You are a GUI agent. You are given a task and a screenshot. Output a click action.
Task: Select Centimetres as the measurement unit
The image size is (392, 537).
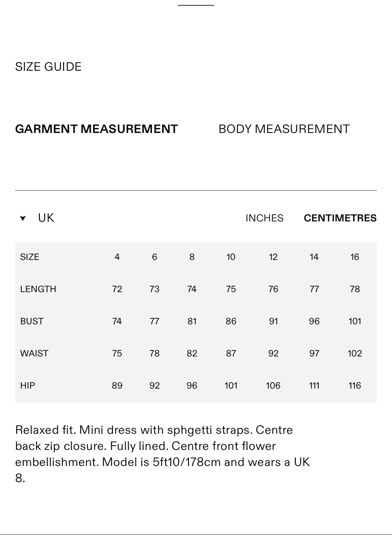tap(340, 218)
